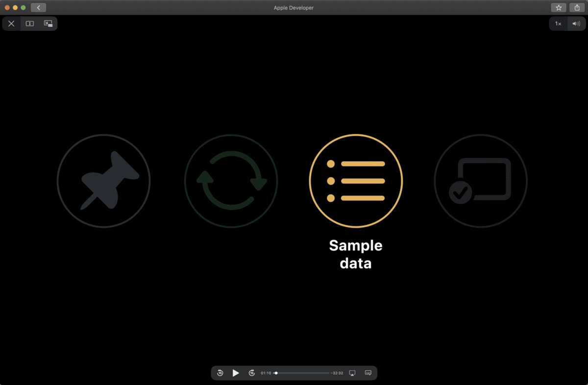Click the playback progress scrubber
Image resolution: width=588 pixels, height=385 pixels.
point(301,373)
